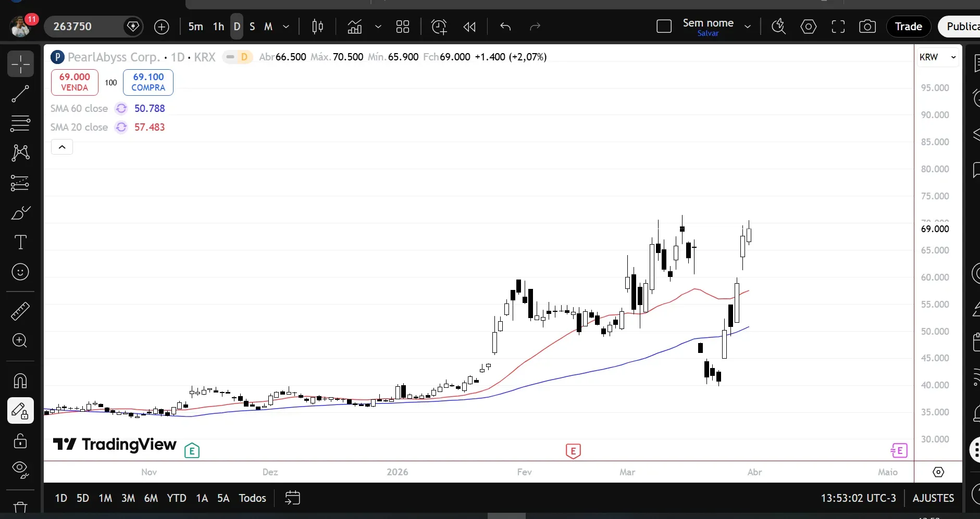Open the Fibonacci retracement tool
Viewport: 980px width, 519px height.
tap(20, 123)
